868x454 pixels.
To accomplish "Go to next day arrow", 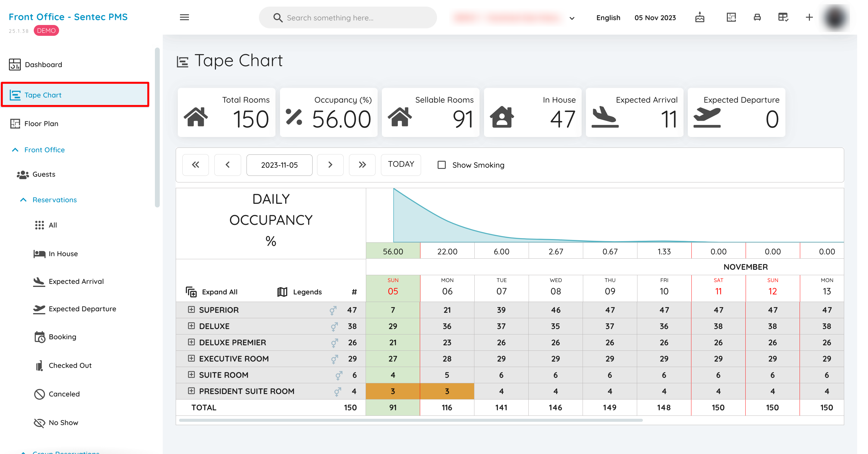I will click(x=330, y=165).
